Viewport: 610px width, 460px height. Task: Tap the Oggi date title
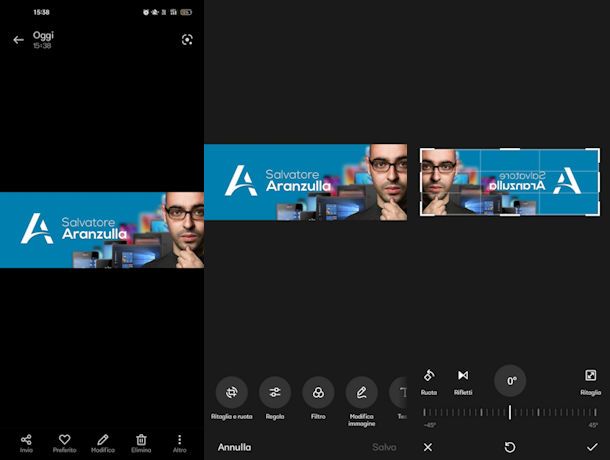[43, 35]
